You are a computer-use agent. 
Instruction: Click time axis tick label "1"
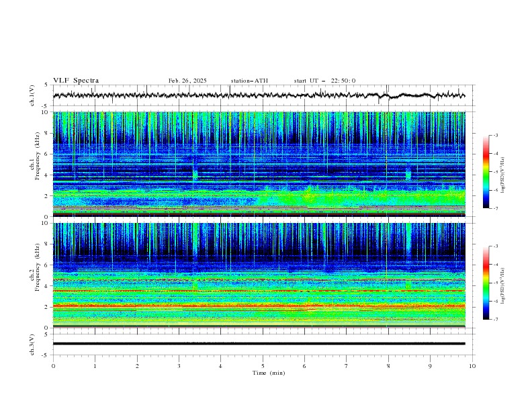coord(95,366)
